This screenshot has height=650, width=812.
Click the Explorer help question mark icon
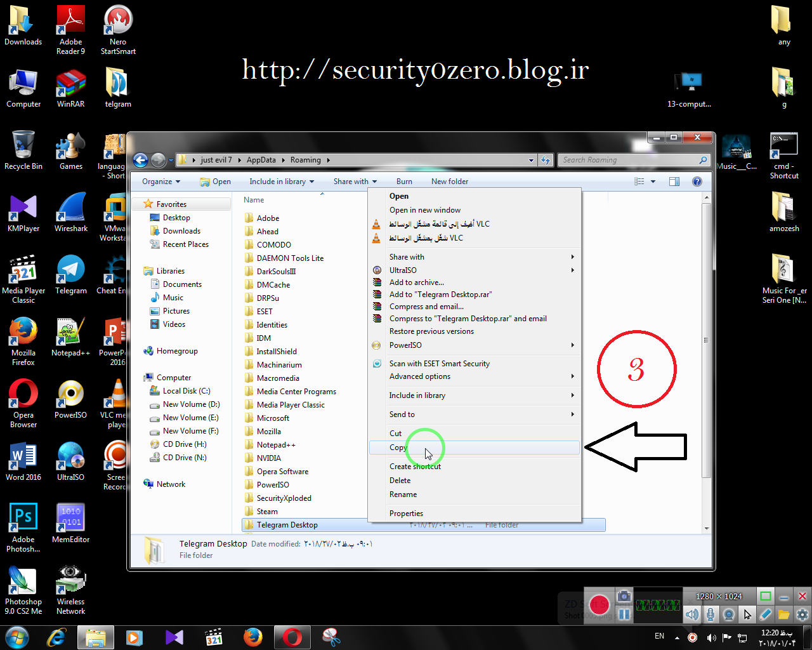[x=697, y=182]
